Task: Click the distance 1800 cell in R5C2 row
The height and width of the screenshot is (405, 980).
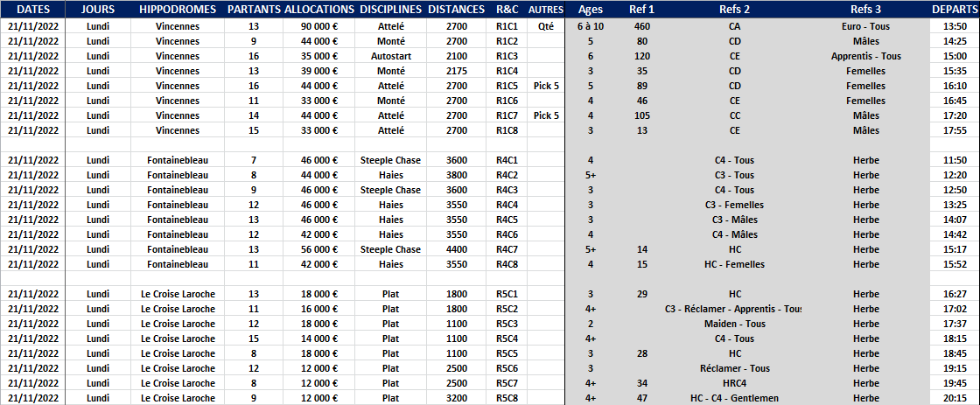Action: (457, 309)
